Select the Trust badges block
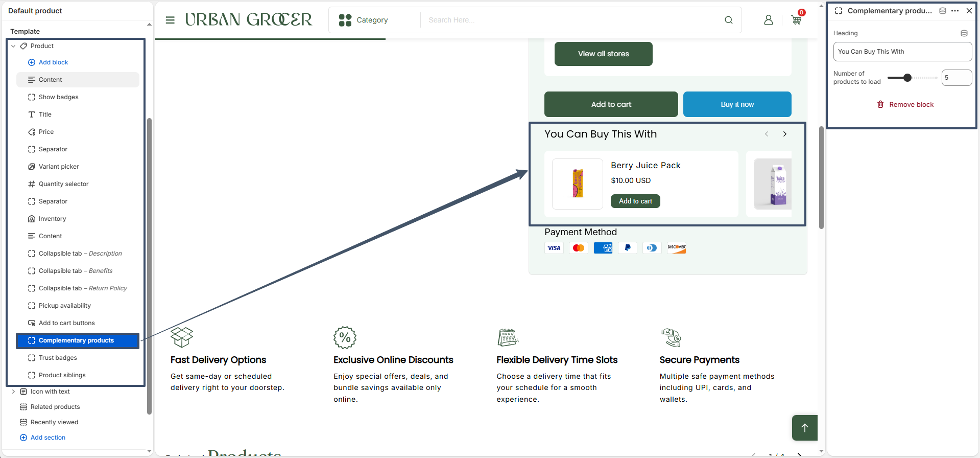Screen dimensions: 980x458 click(x=78, y=358)
